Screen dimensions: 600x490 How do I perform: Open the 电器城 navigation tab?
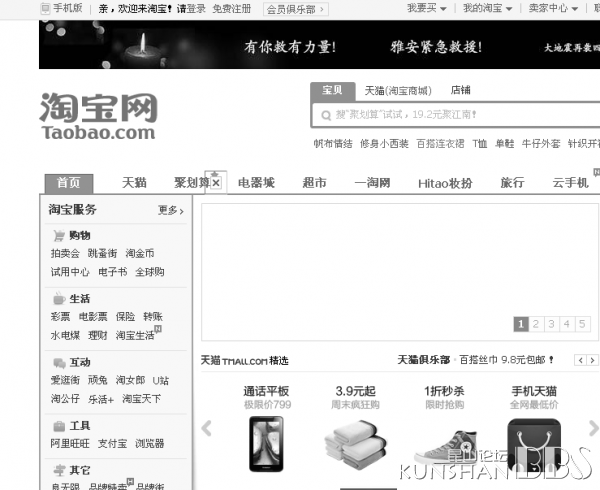[256, 183]
